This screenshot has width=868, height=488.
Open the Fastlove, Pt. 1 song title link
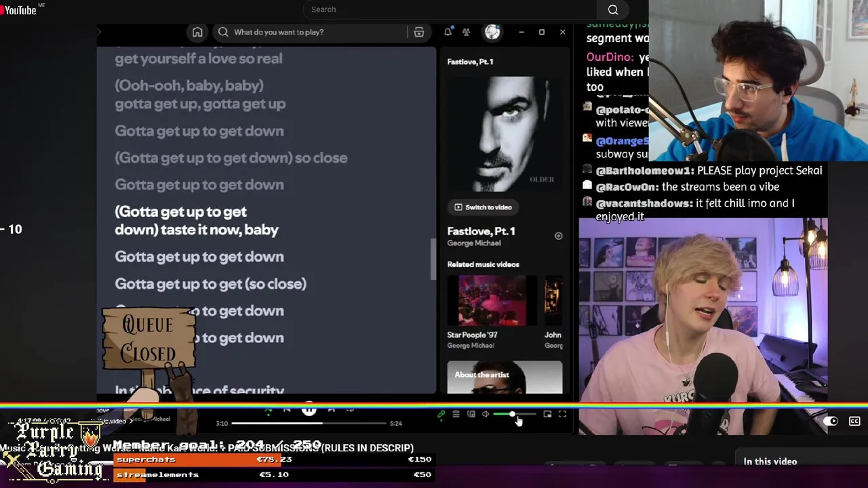coord(481,231)
